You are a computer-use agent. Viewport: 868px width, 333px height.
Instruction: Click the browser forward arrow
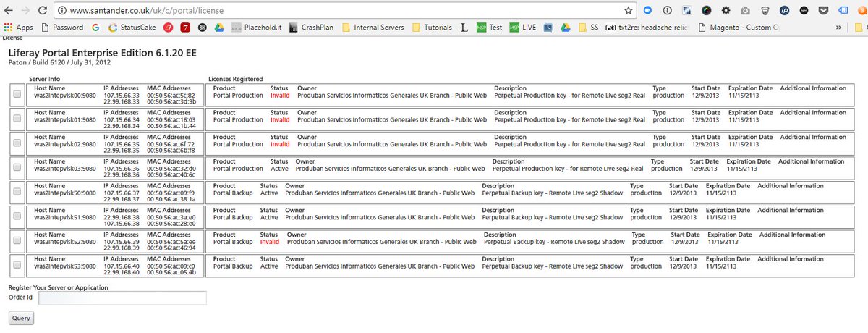(x=26, y=11)
